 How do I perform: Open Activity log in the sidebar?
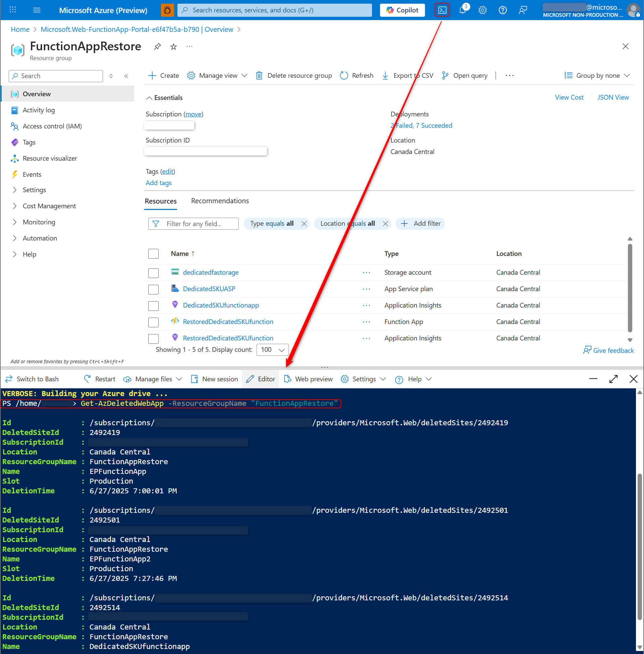(38, 110)
